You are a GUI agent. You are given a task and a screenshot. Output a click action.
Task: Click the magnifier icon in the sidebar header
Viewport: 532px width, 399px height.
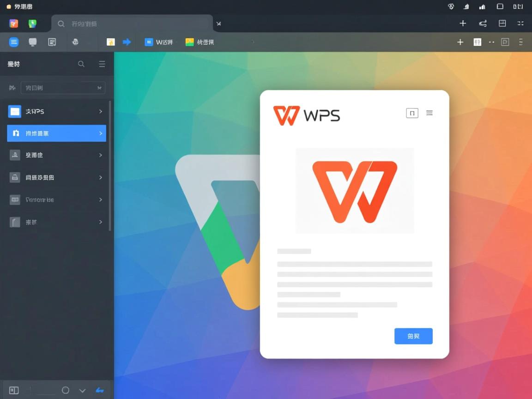81,64
